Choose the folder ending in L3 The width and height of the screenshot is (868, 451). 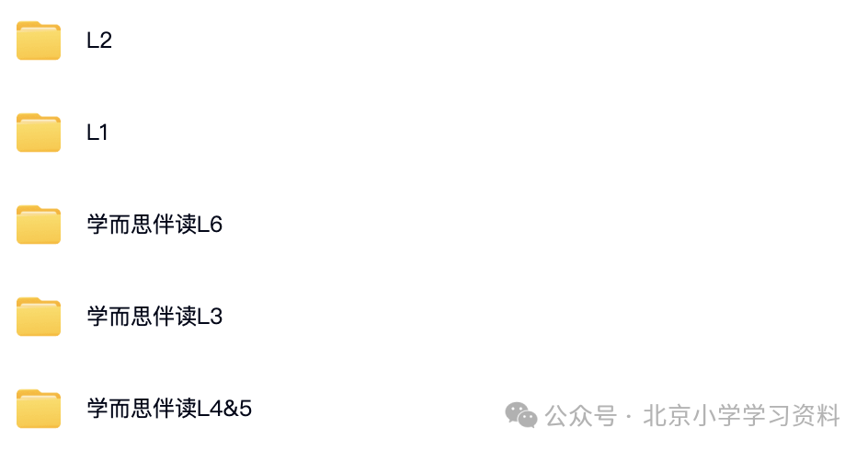point(39,317)
